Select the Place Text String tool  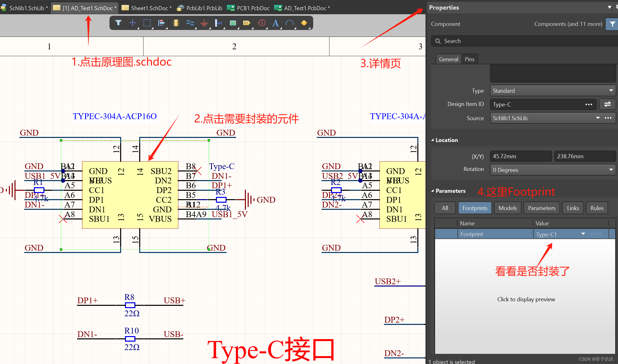tap(275, 23)
